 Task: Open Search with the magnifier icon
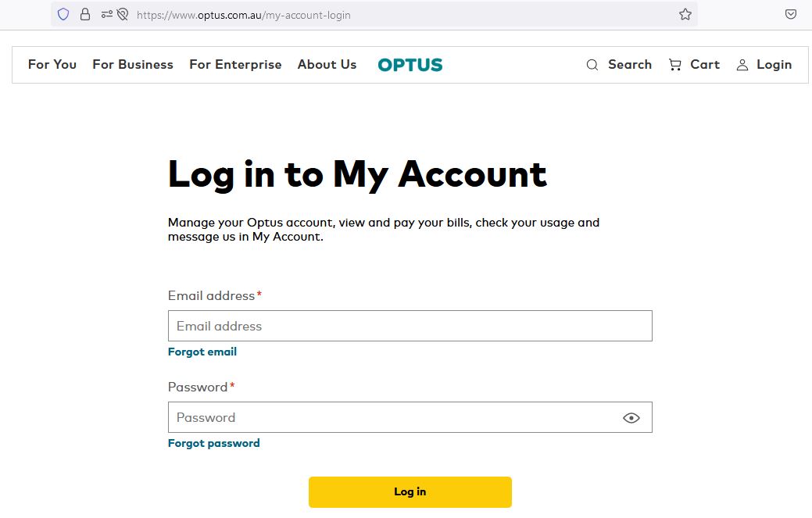pyautogui.click(x=592, y=65)
